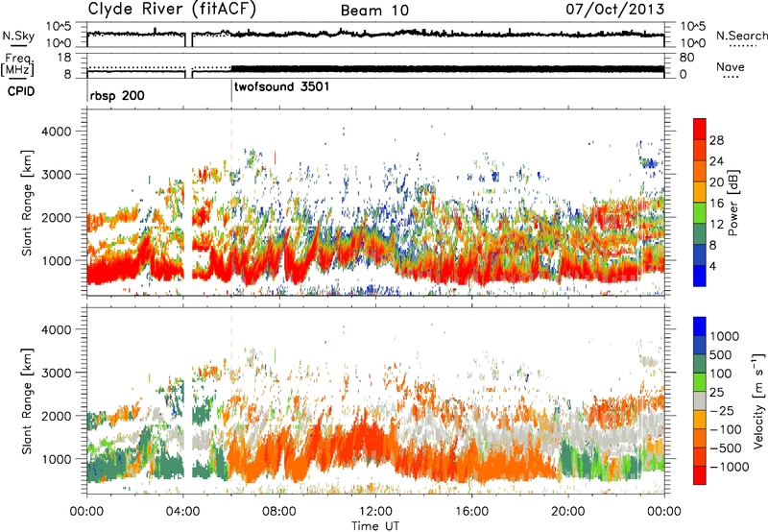Screen dimensions: 768x532
Task: Select the "Beam 10" header label
Action: pyautogui.click(x=374, y=11)
